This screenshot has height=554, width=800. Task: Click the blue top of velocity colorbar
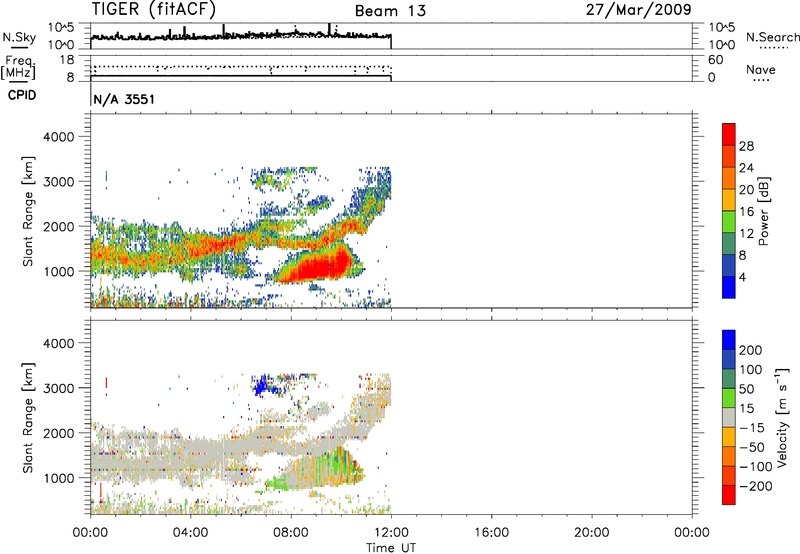(729, 339)
